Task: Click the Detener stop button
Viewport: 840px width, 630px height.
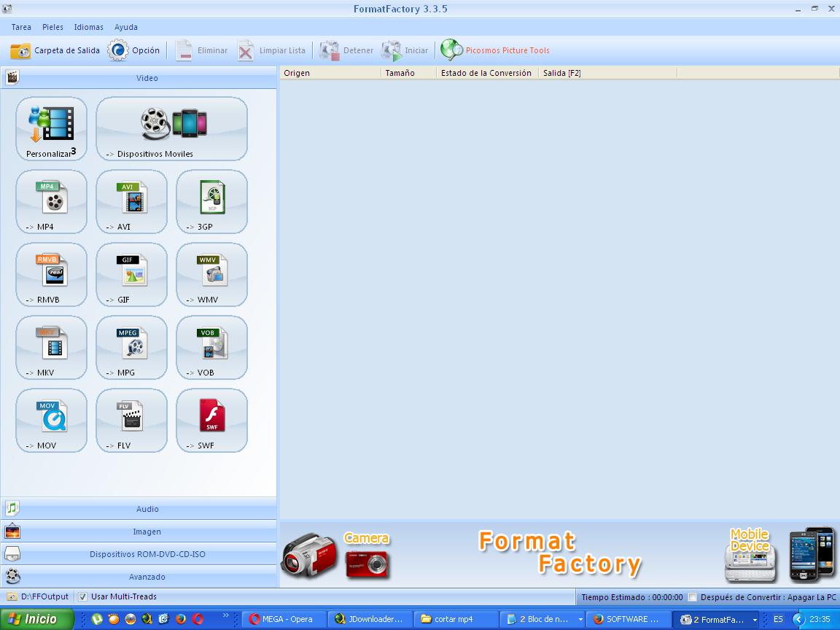Action: click(x=346, y=50)
